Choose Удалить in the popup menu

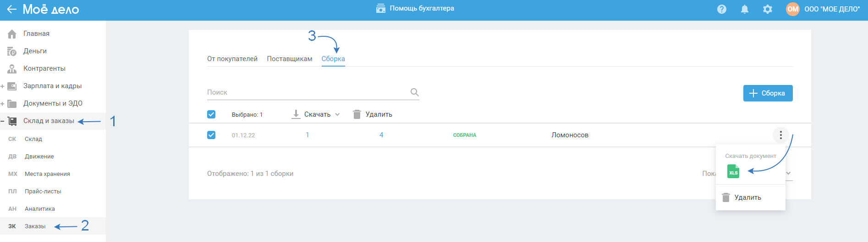[x=747, y=197]
